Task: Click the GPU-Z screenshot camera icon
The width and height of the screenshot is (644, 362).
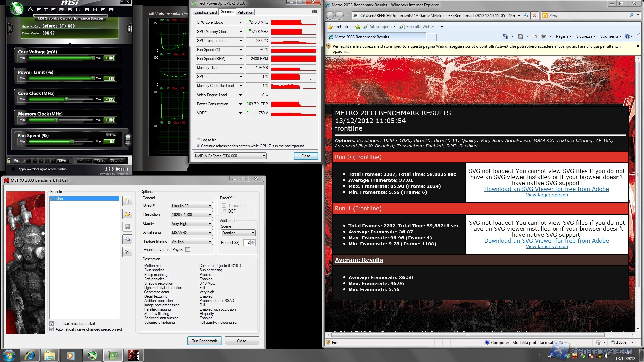Action: pyautogui.click(x=314, y=12)
